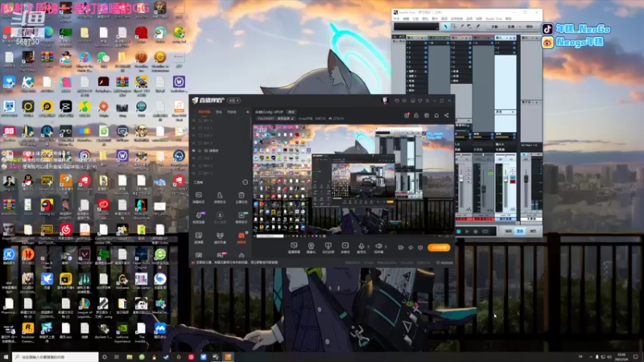Viewport: 644px width, 362px height.
Task: Click video play source icon in streaming bottom bar
Action: (345, 246)
